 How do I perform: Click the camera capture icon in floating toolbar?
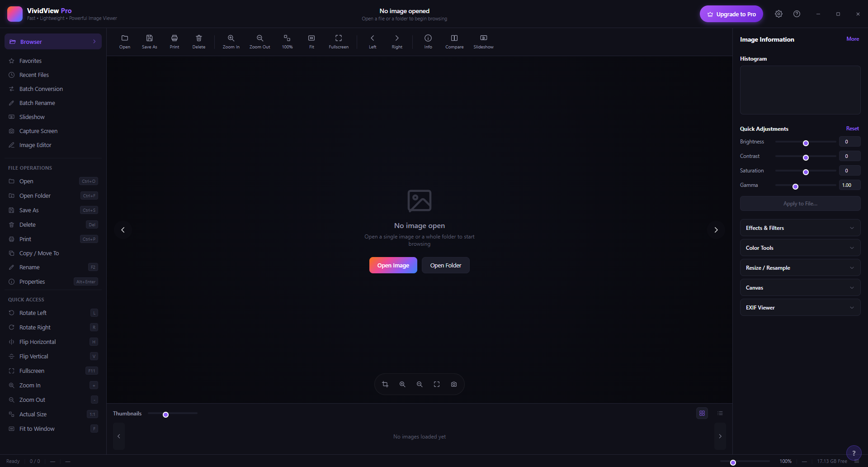coord(454,384)
